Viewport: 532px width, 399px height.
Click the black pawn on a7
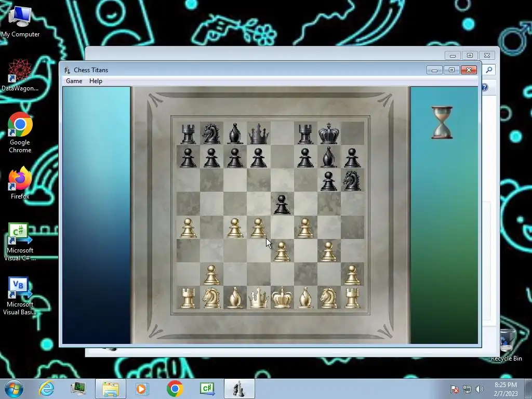[188, 158]
